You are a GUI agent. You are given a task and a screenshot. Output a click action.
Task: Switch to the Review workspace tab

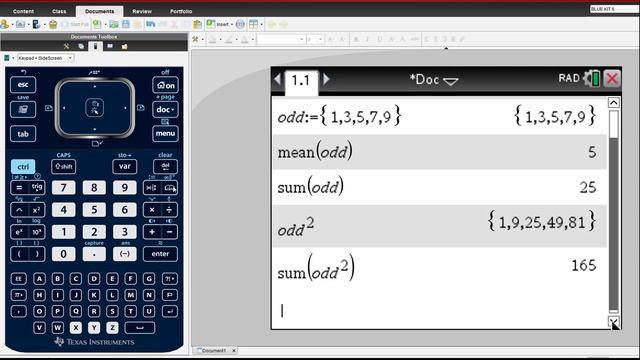click(142, 11)
